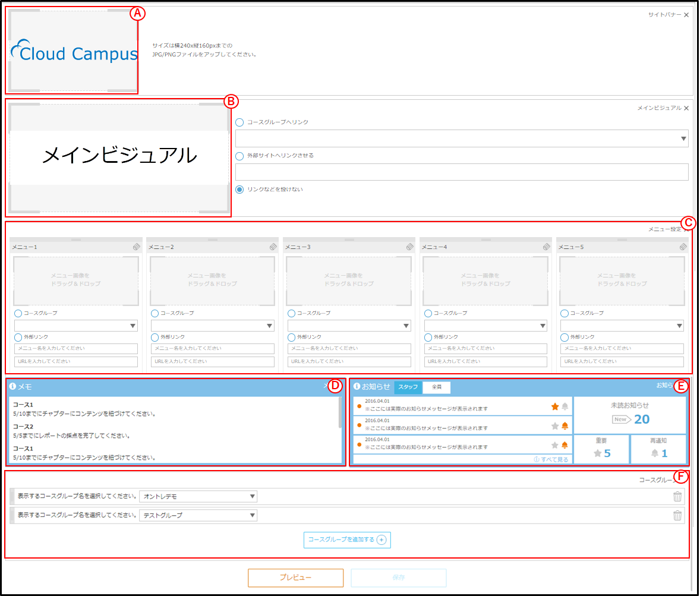Select 外部リンク radio in メニュー2

155,337
